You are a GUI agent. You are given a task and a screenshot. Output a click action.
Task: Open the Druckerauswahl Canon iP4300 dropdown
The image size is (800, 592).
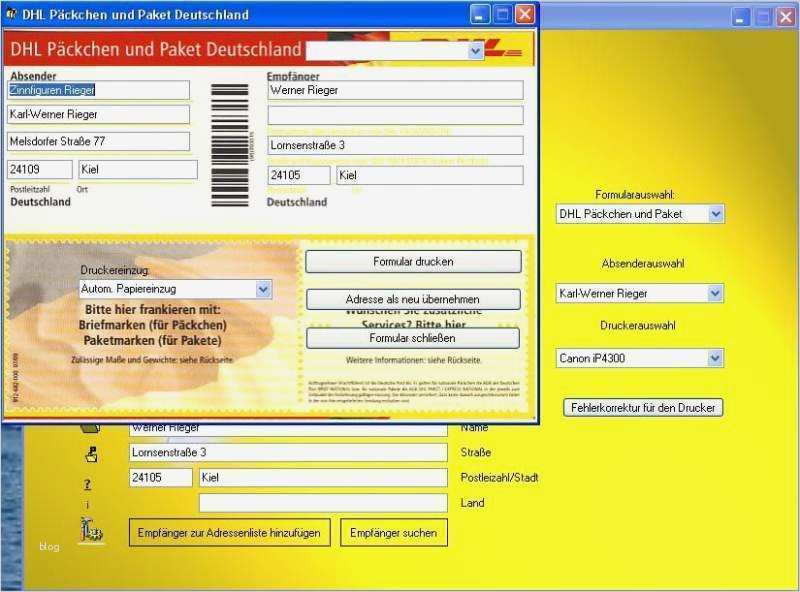[714, 357]
